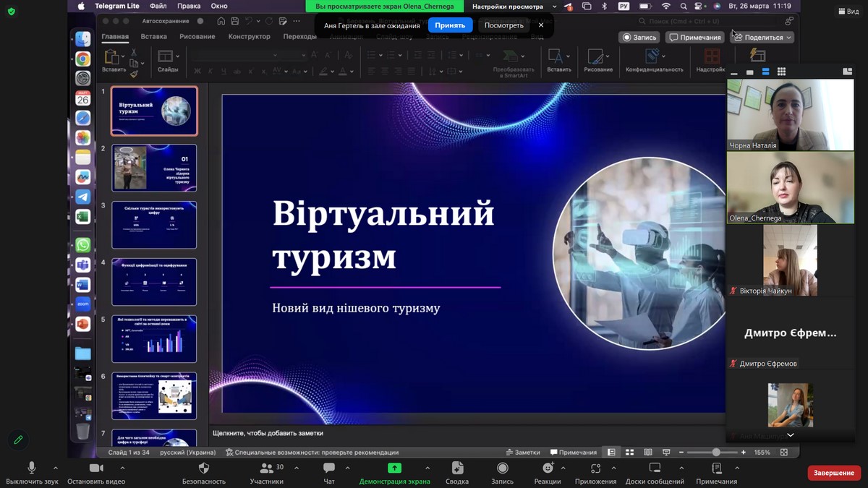Open the Chat panel
Image resolution: width=868 pixels, height=488 pixels.
329,468
